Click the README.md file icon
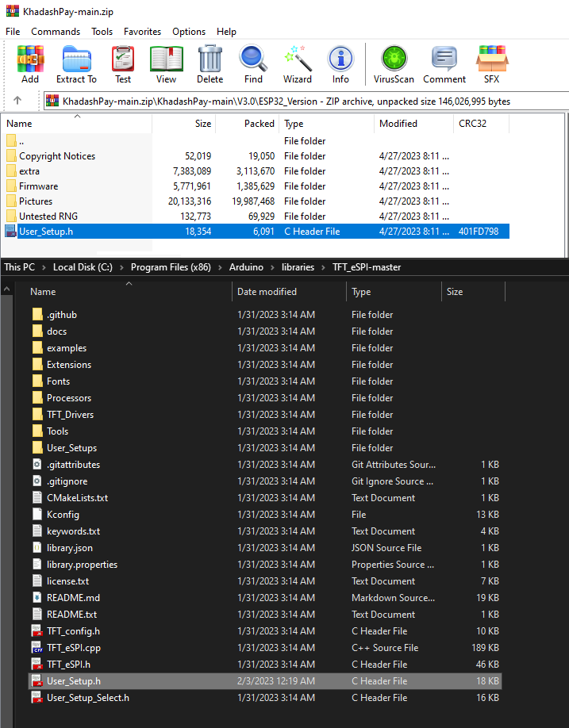Screen dimensions: 569x728 pos(37,597)
